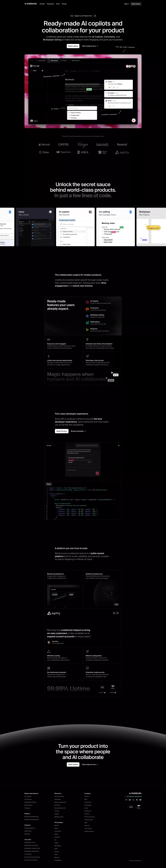The image size is (166, 868).
Task: Click the bottom Book a demo button
Action: coord(73,764)
